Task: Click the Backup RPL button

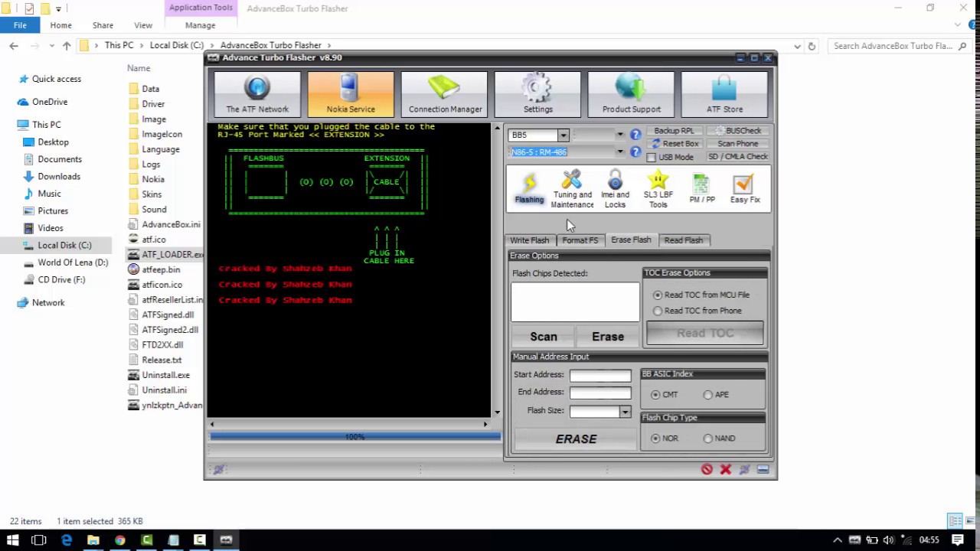Action: pyautogui.click(x=674, y=131)
